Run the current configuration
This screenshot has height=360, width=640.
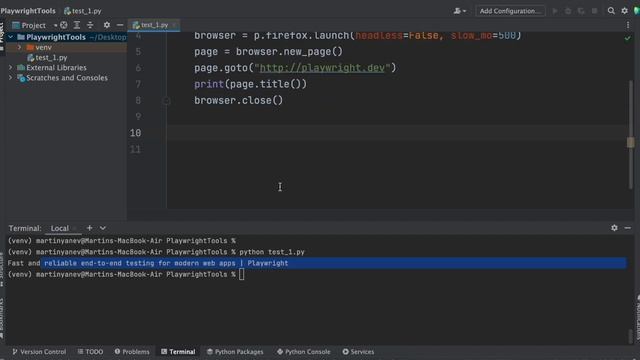click(555, 11)
